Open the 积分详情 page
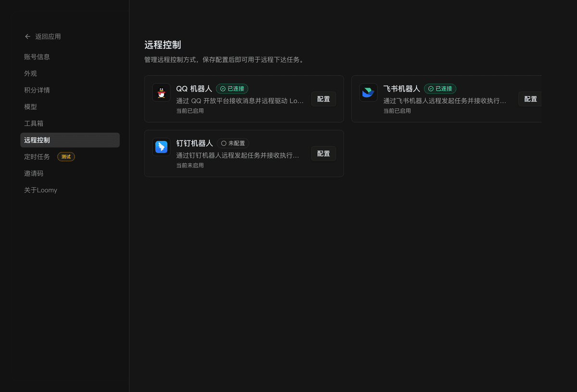This screenshot has height=392, width=577. 37,90
